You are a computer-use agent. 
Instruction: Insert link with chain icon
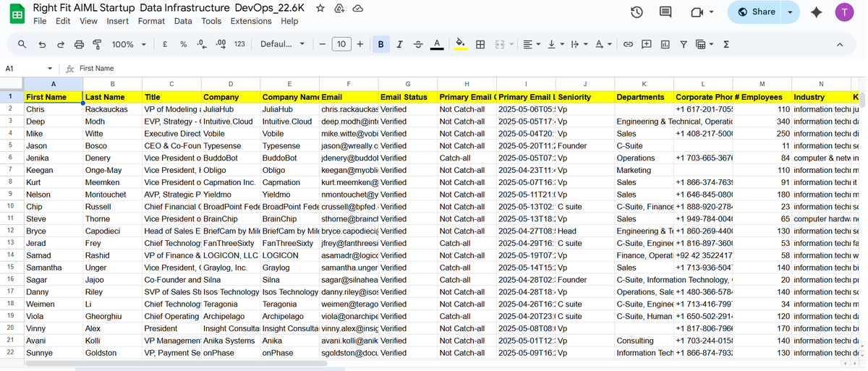pyautogui.click(x=628, y=44)
